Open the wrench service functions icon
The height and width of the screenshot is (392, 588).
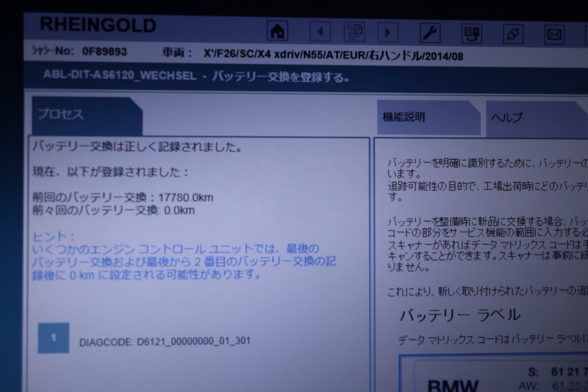430,33
